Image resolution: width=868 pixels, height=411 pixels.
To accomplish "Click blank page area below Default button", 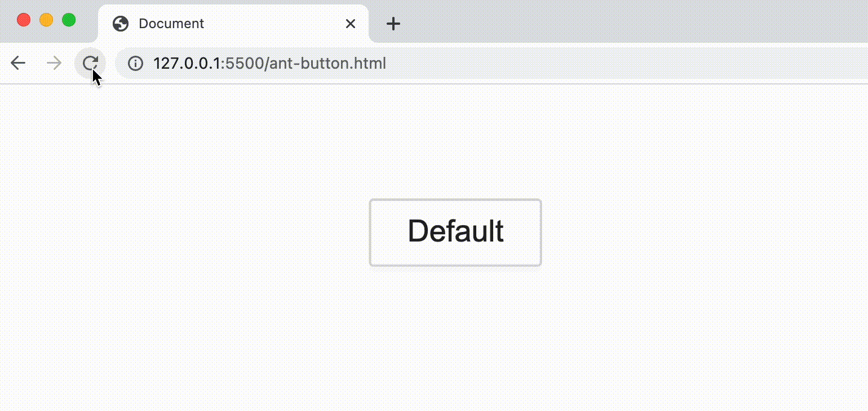I will pos(455,338).
